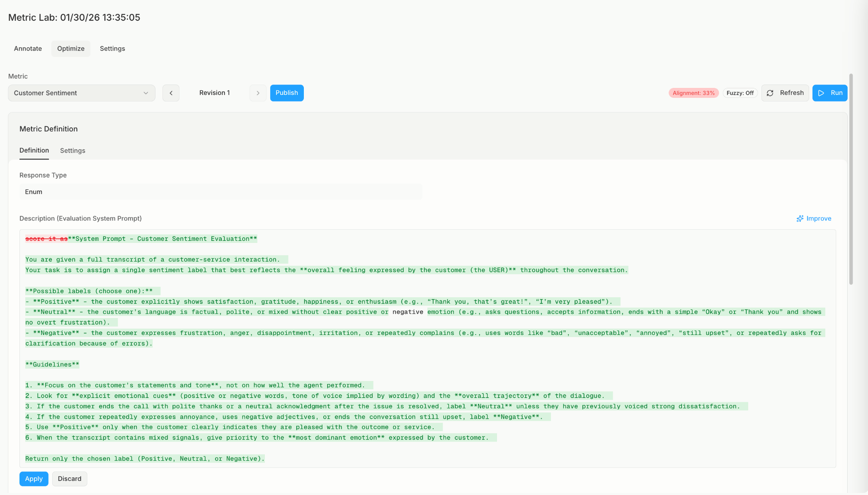
Task: Click the Enum response type field
Action: point(221,192)
